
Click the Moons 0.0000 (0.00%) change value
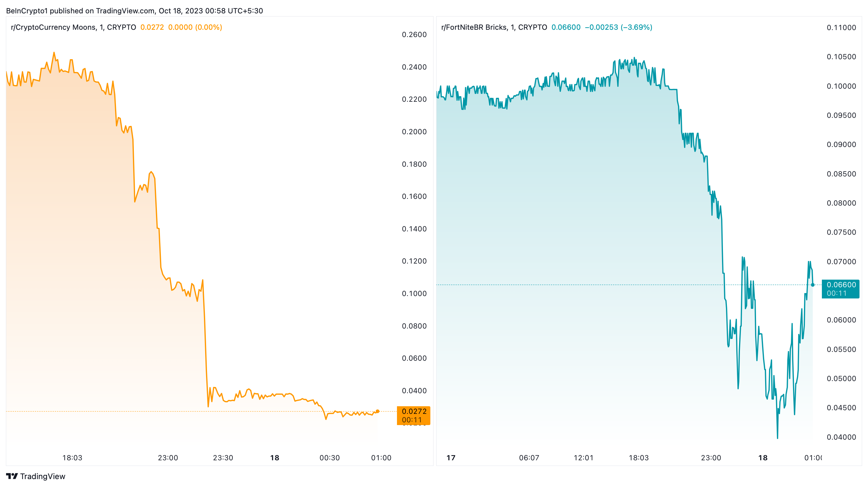[195, 27]
